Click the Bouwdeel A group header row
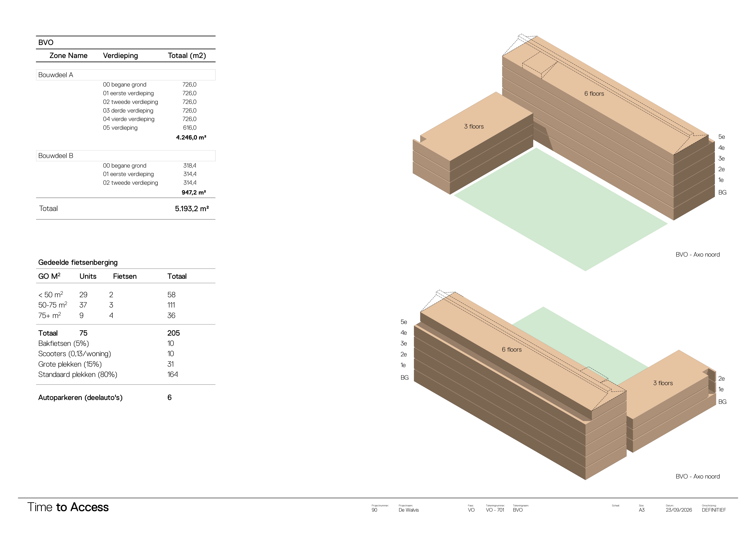 tap(125, 75)
